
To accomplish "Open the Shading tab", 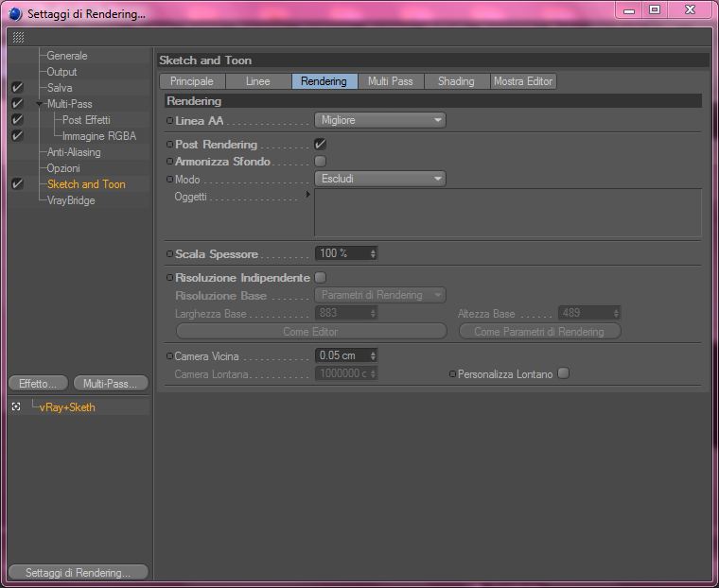I will pyautogui.click(x=457, y=81).
